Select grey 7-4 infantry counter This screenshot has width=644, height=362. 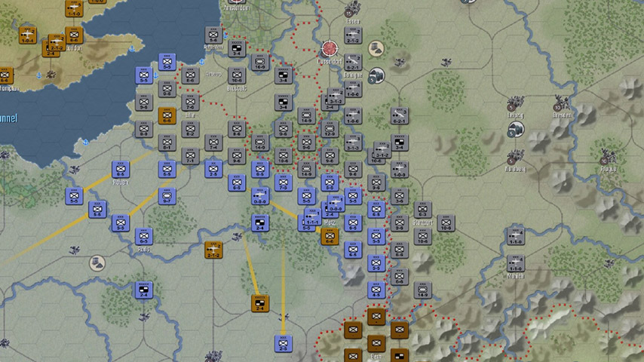(213, 143)
